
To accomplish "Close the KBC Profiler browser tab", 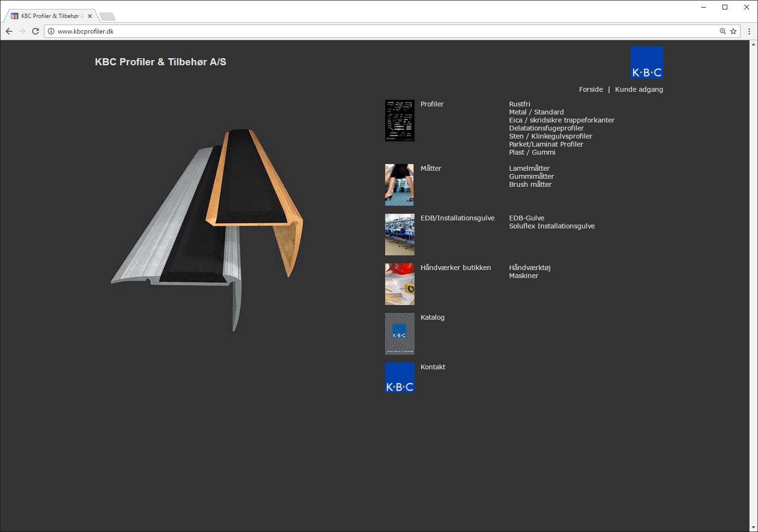I will pos(90,16).
